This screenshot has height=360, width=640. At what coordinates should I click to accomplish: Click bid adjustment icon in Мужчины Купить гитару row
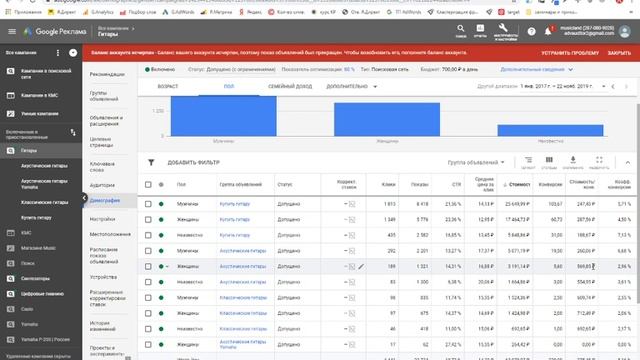352,204
